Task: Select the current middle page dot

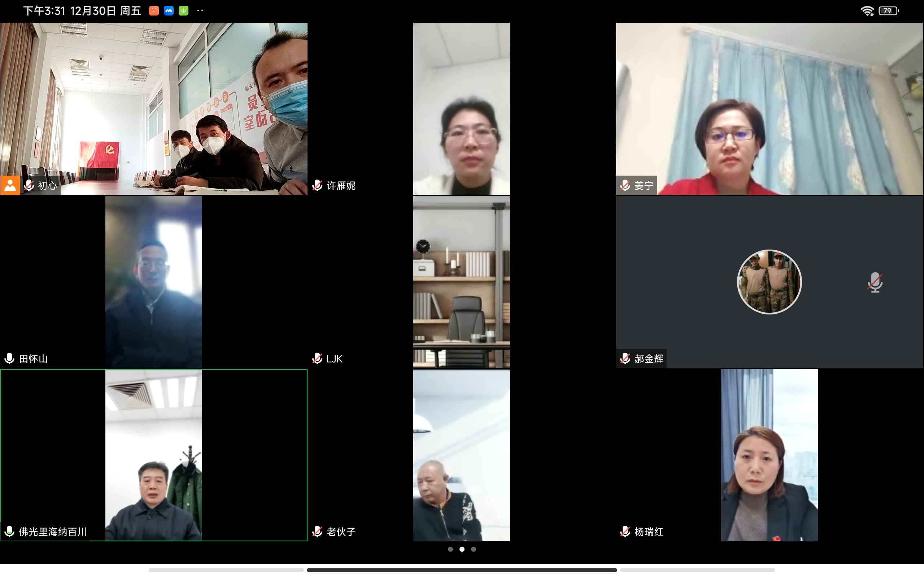Action: [462, 549]
